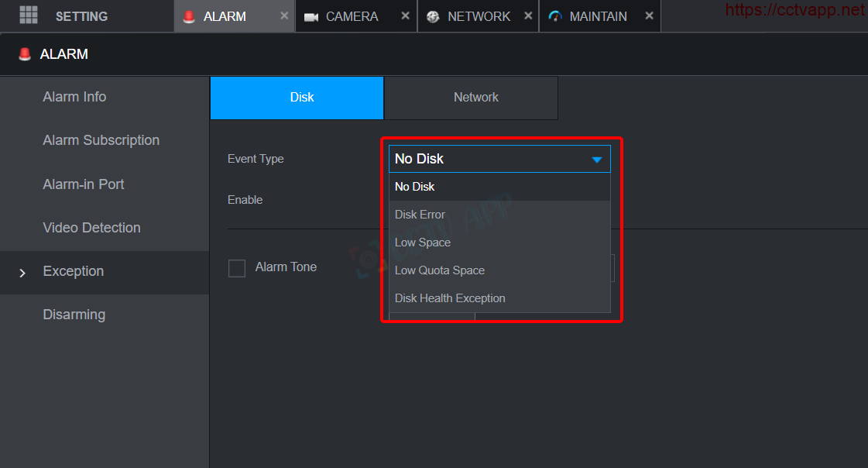Close the NETWORK tab

527,15
